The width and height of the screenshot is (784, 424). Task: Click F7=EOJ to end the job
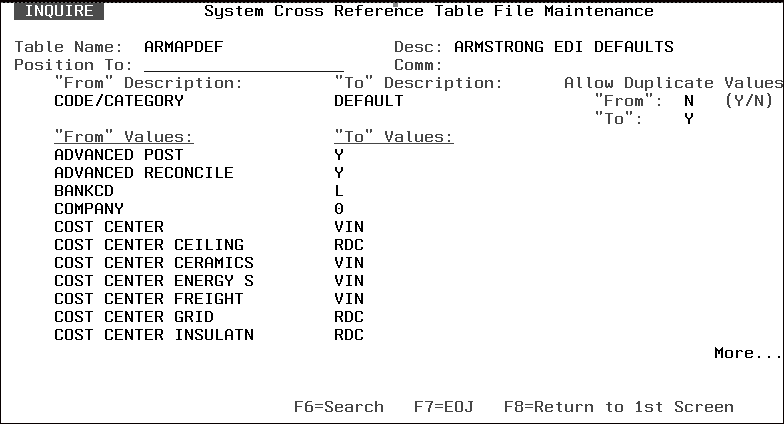[443, 407]
